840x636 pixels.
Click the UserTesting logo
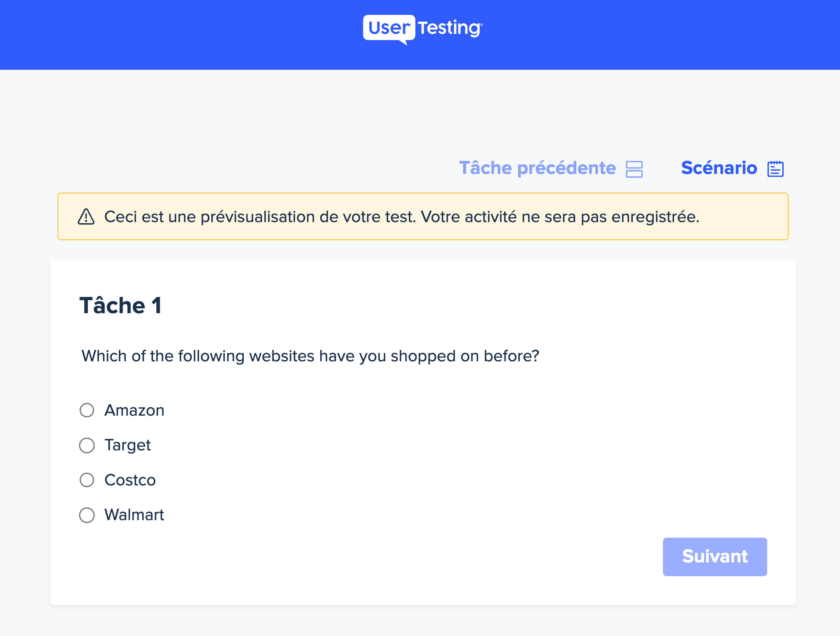point(423,30)
